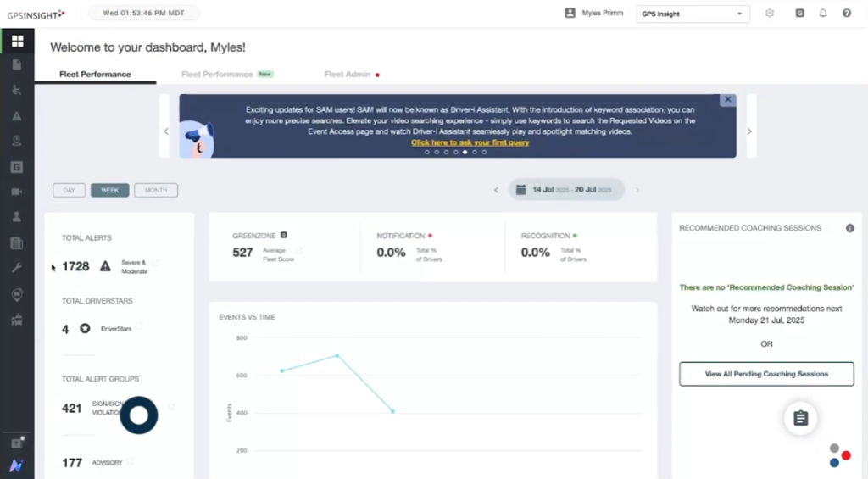The image size is (868, 479).
Task: Open the help question mark icon
Action: (846, 14)
